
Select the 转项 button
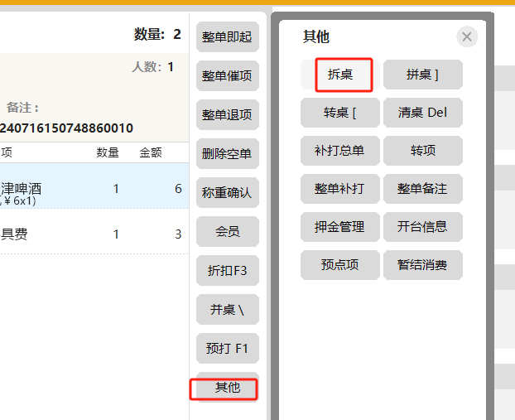click(x=422, y=151)
